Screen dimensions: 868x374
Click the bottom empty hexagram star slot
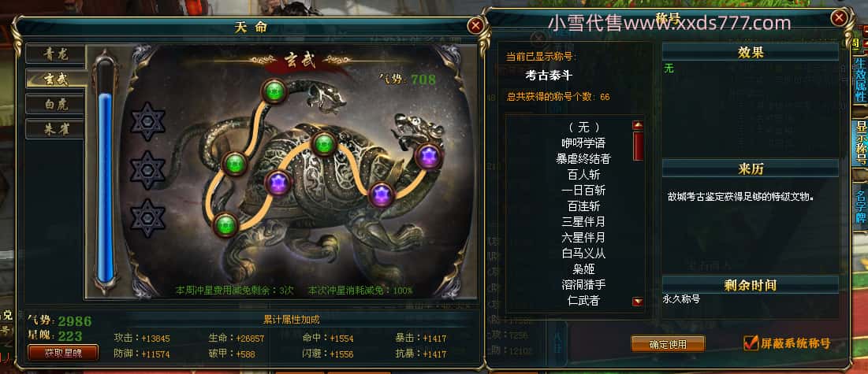(x=147, y=219)
